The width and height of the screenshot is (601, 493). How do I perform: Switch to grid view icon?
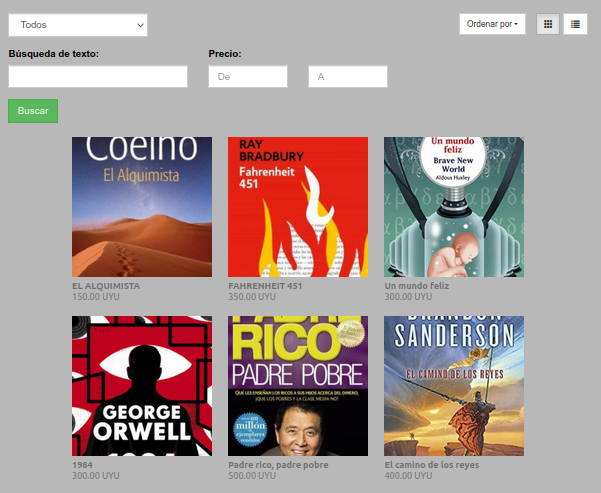(548, 24)
